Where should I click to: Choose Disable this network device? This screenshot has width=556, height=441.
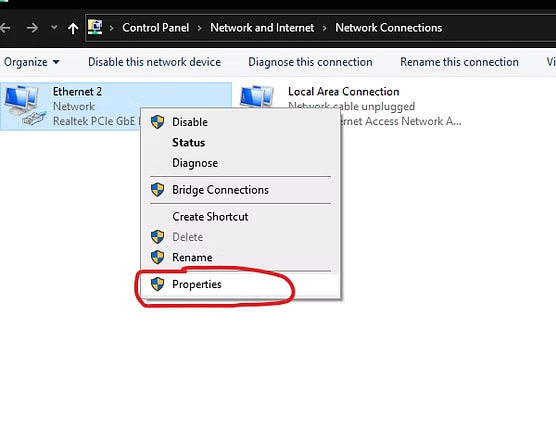pyautogui.click(x=154, y=62)
